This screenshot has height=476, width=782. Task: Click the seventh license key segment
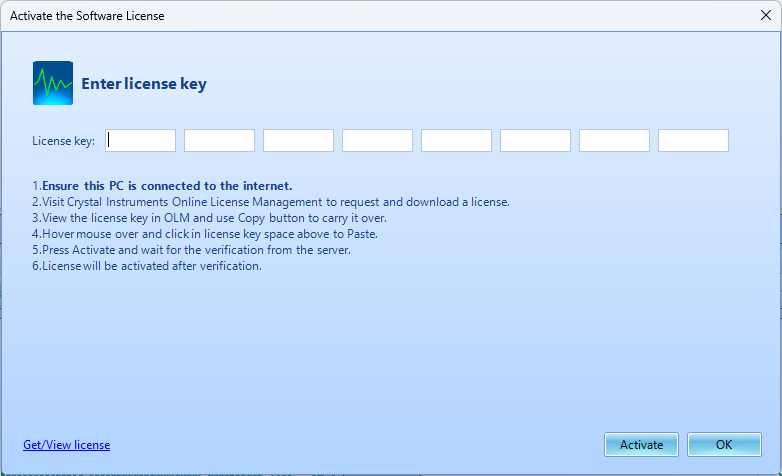pos(614,140)
